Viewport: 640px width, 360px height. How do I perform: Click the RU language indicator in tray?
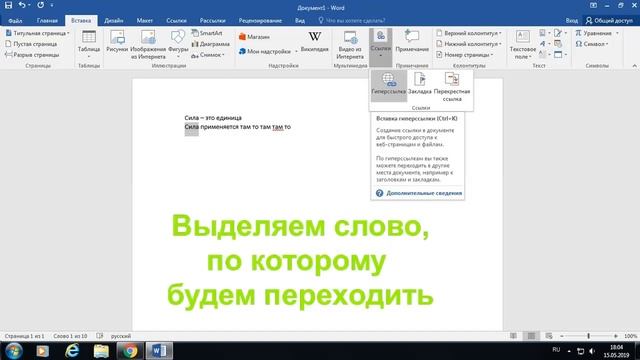(556, 350)
